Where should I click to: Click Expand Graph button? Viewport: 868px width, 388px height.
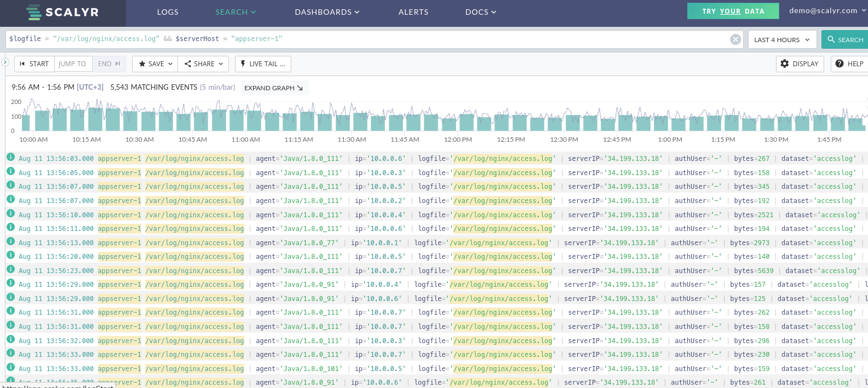(x=274, y=88)
